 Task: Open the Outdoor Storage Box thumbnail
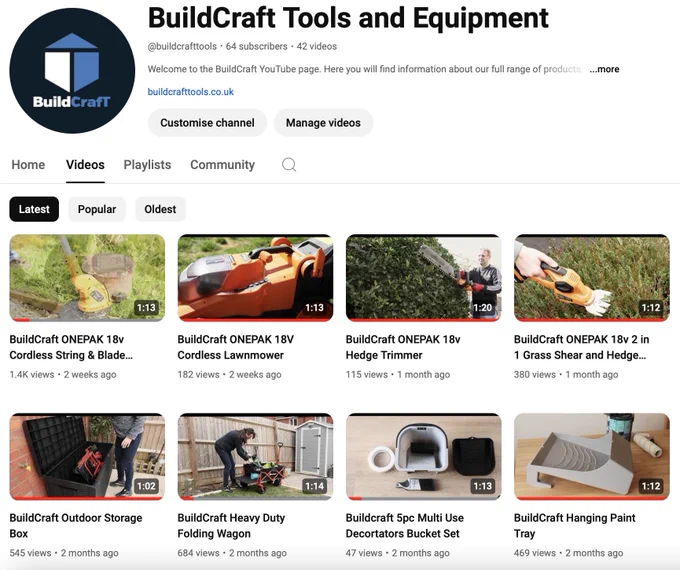87,457
